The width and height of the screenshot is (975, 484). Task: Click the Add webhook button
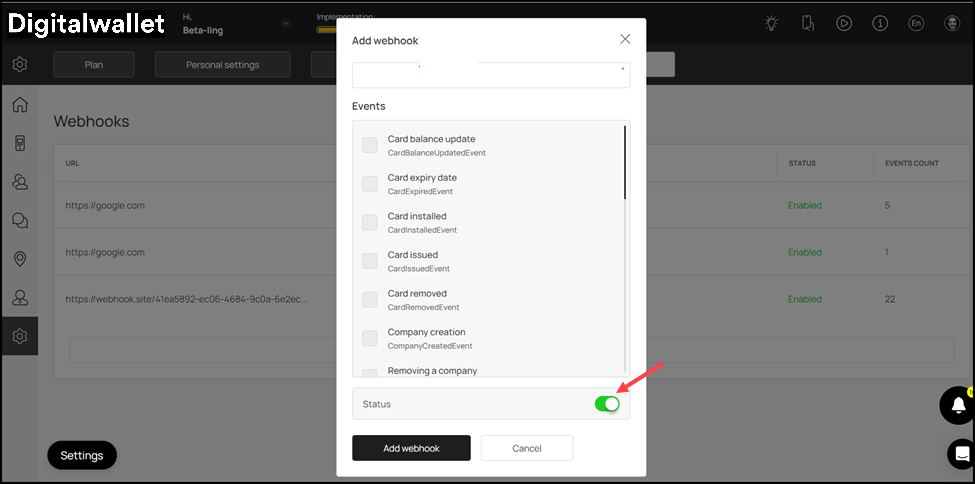[411, 448]
